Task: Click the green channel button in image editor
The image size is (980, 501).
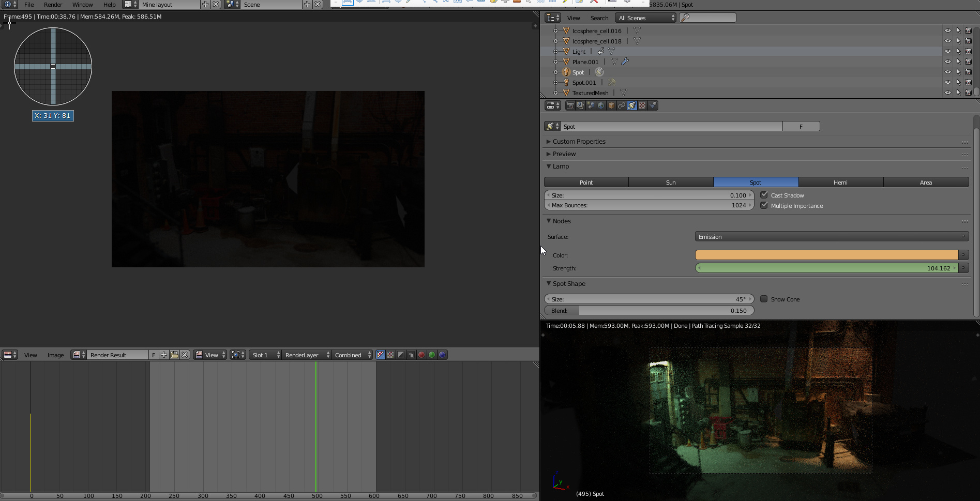Action: tap(432, 355)
